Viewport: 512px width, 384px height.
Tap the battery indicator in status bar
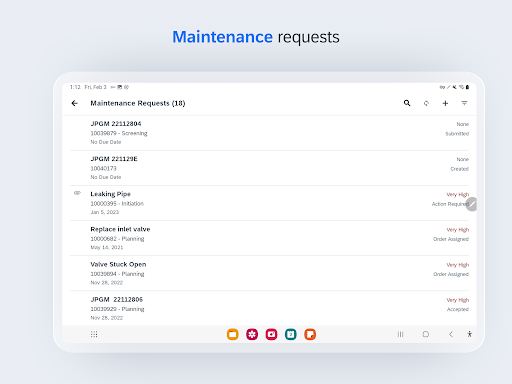point(467,87)
